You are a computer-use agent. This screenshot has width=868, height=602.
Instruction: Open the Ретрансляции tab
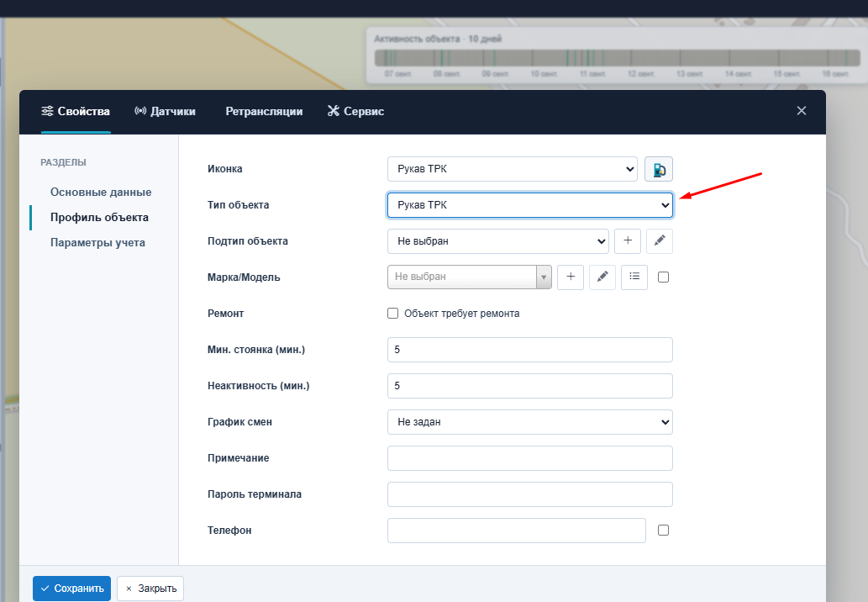(x=264, y=111)
